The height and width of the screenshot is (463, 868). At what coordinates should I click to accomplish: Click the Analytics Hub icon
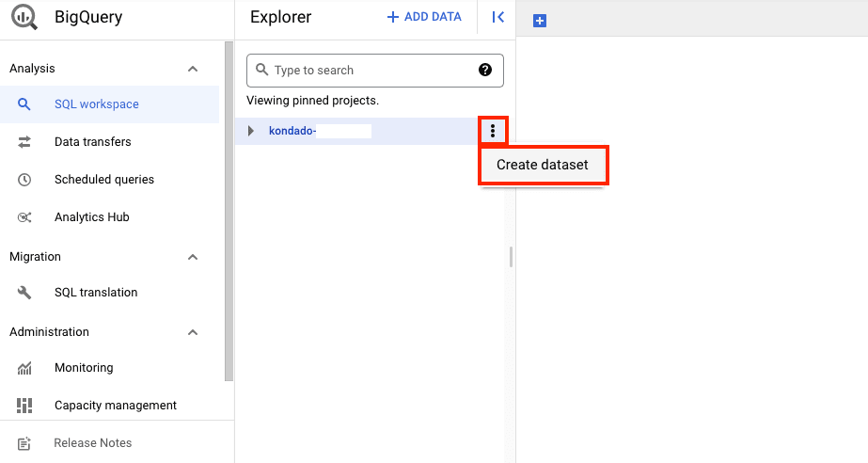24,217
